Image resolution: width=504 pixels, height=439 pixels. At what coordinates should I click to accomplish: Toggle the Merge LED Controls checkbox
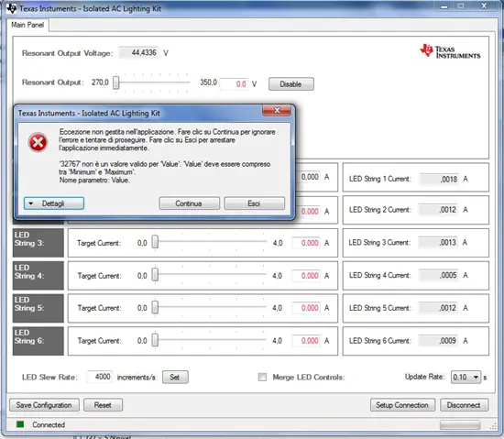pyautogui.click(x=263, y=377)
